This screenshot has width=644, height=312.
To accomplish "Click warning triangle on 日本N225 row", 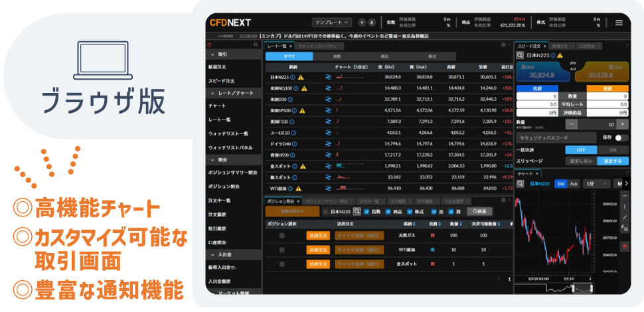I will [301, 77].
